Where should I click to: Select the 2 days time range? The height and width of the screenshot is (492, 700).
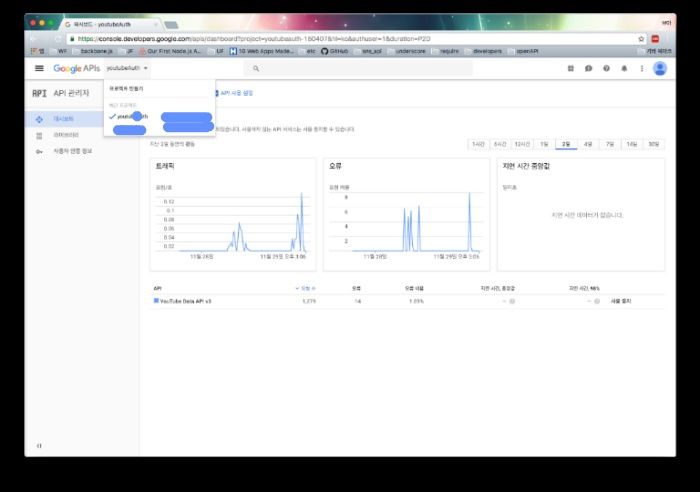pyautogui.click(x=566, y=144)
